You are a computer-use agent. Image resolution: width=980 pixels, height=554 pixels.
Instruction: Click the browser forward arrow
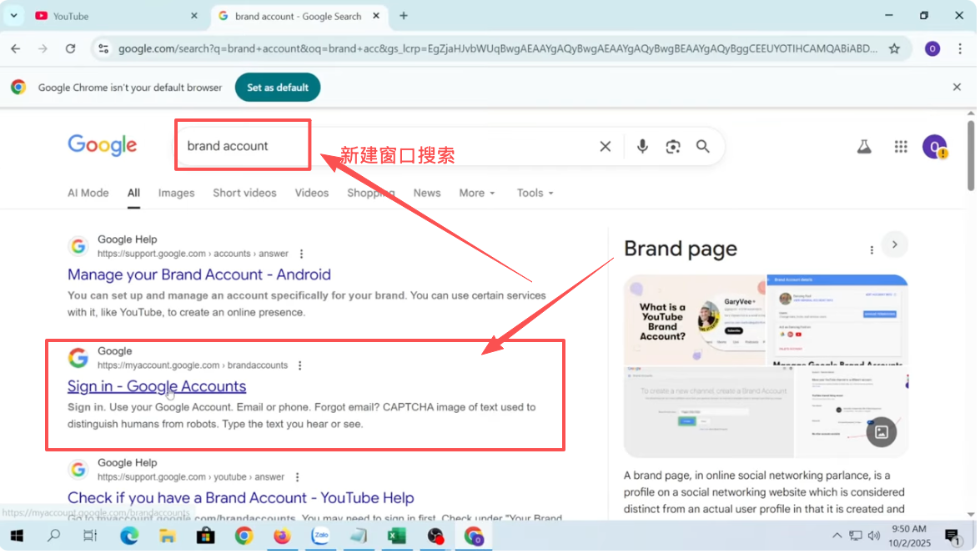[x=43, y=48]
